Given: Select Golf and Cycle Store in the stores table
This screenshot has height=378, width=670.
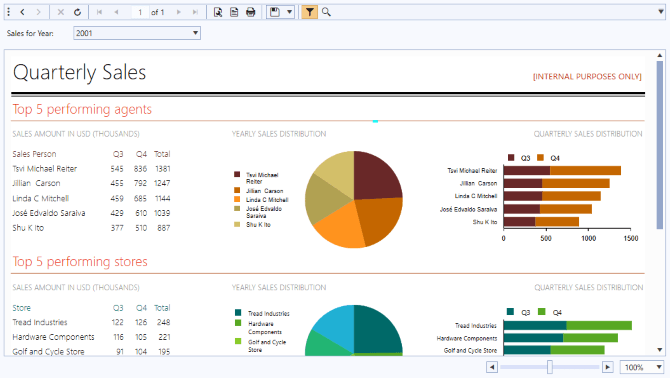Looking at the screenshot, I should pyautogui.click(x=48, y=352).
